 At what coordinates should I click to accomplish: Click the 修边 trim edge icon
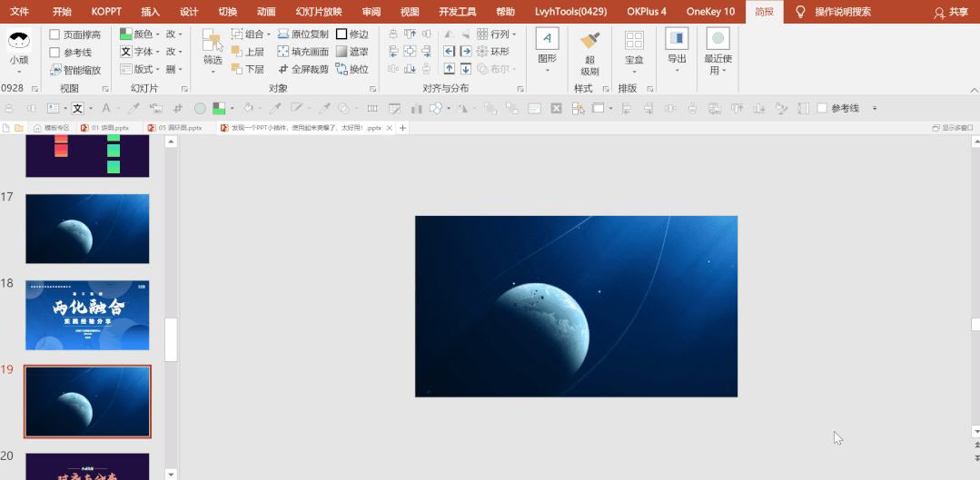pyautogui.click(x=352, y=34)
